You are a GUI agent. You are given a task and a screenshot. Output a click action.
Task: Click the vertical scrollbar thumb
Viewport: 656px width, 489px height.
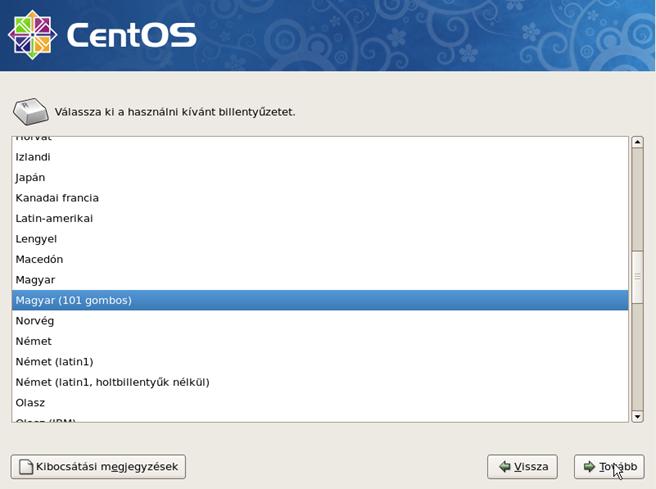637,275
